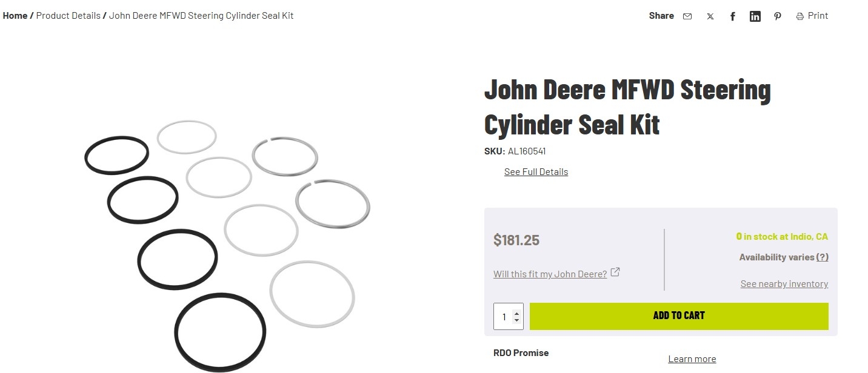Open See Full Details link
Viewport: 868px width, 373px height.
[x=536, y=172]
